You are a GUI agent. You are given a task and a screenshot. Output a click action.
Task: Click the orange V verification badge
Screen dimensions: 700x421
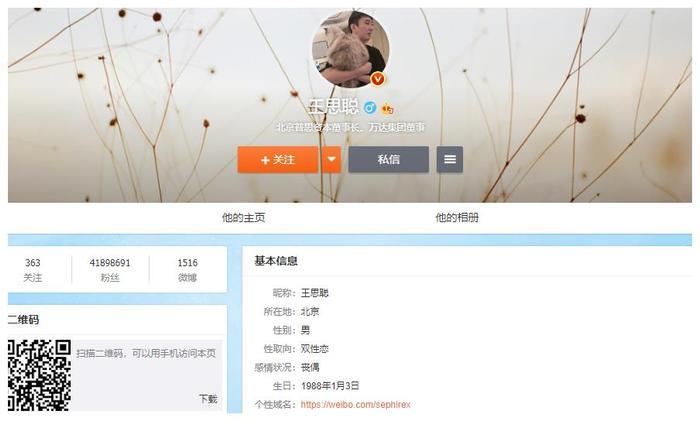[x=378, y=79]
